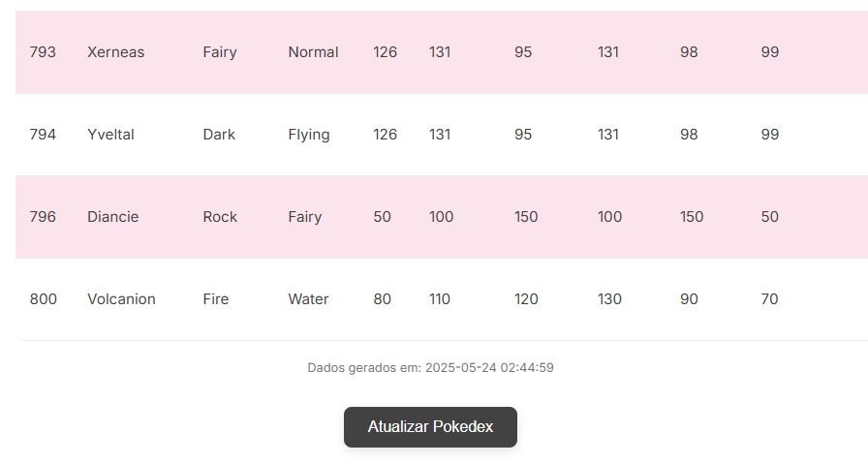Click the Diancie name cell
This screenshot has height=464, width=868.
click(x=112, y=217)
